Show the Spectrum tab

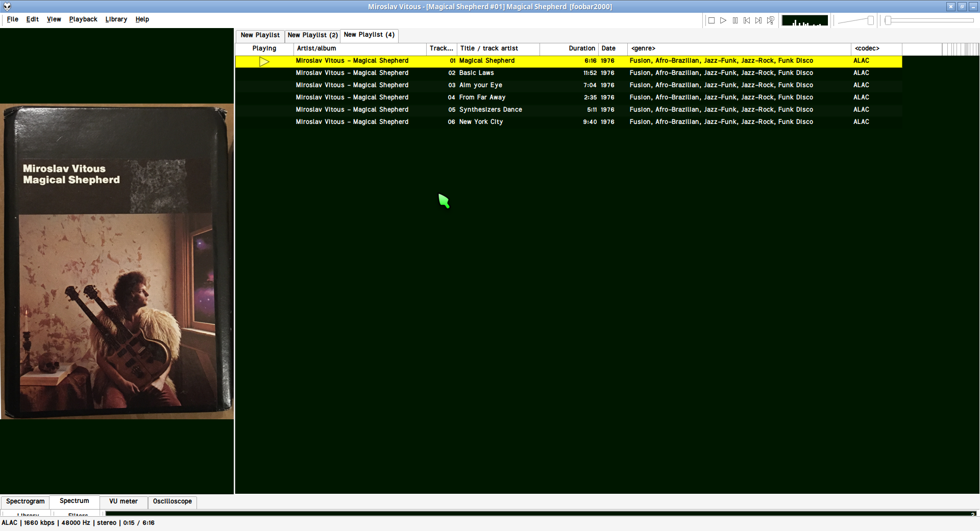click(75, 501)
